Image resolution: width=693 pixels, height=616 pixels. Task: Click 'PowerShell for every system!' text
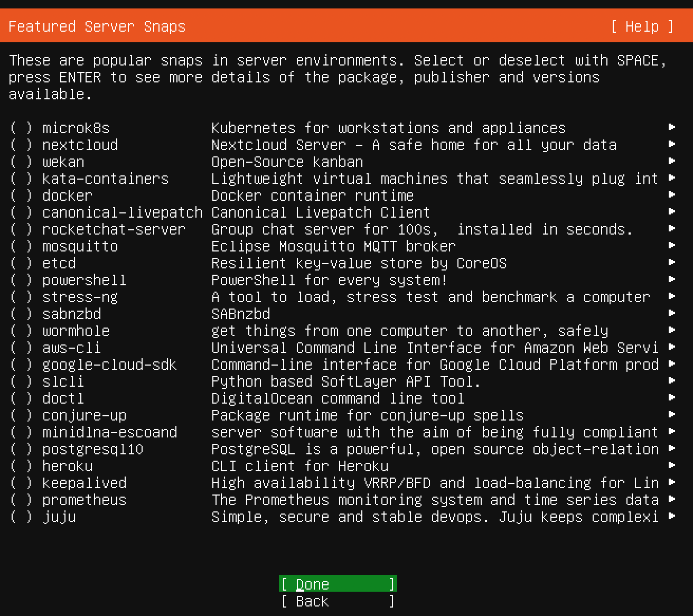coord(330,280)
